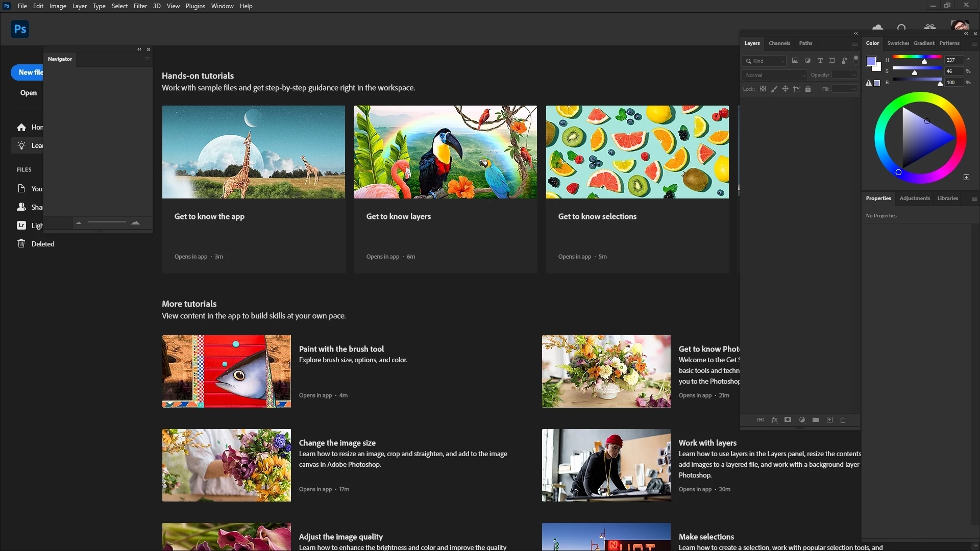
Task: Click the type layer filter icon
Action: coord(820,61)
